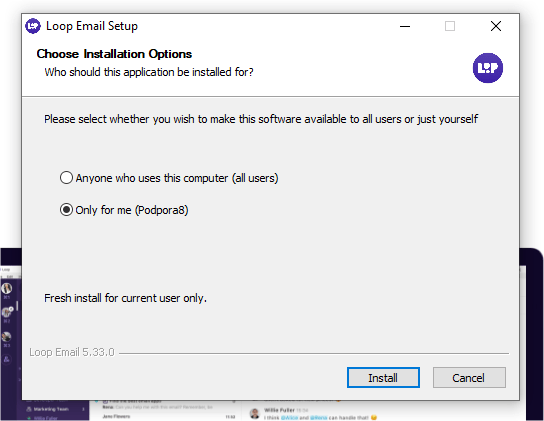Minimize the Loop Email Setup window
544x421 pixels.
pos(405,26)
